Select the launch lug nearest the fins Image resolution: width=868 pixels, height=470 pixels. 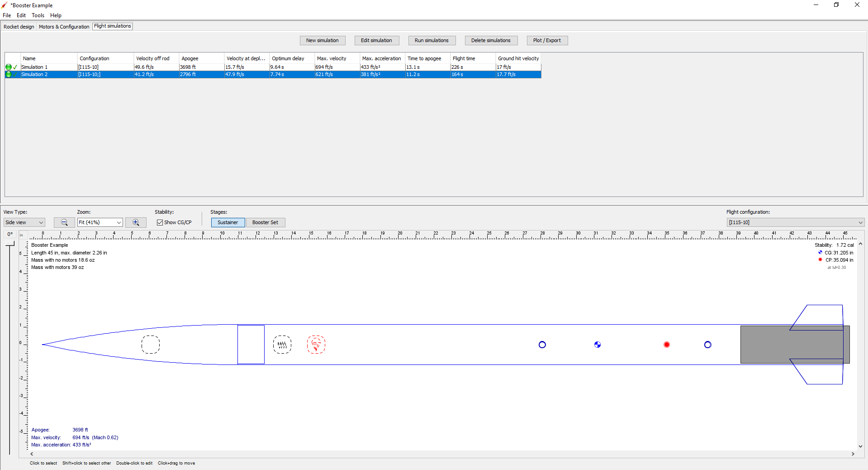coord(708,345)
